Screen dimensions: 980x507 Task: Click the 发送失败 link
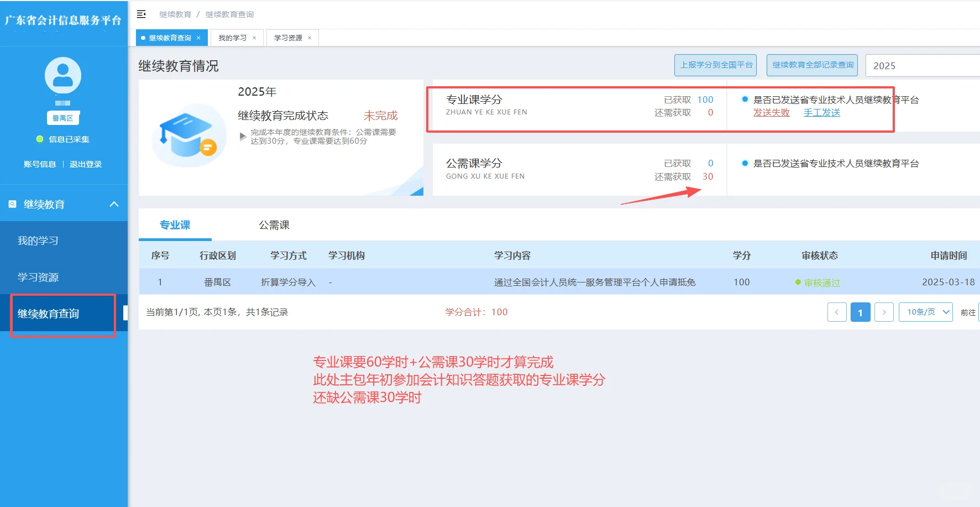pyautogui.click(x=772, y=112)
